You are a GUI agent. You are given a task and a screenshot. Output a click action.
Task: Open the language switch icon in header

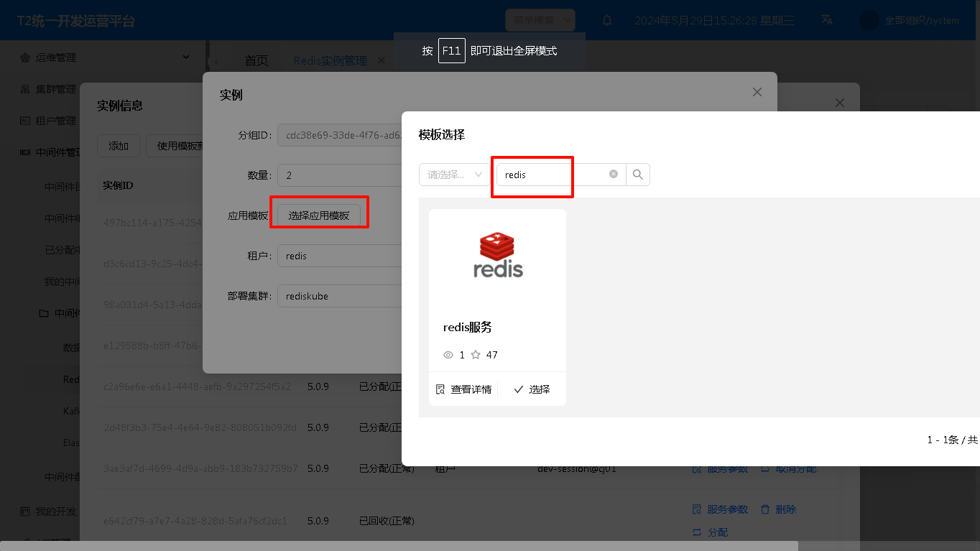827,20
